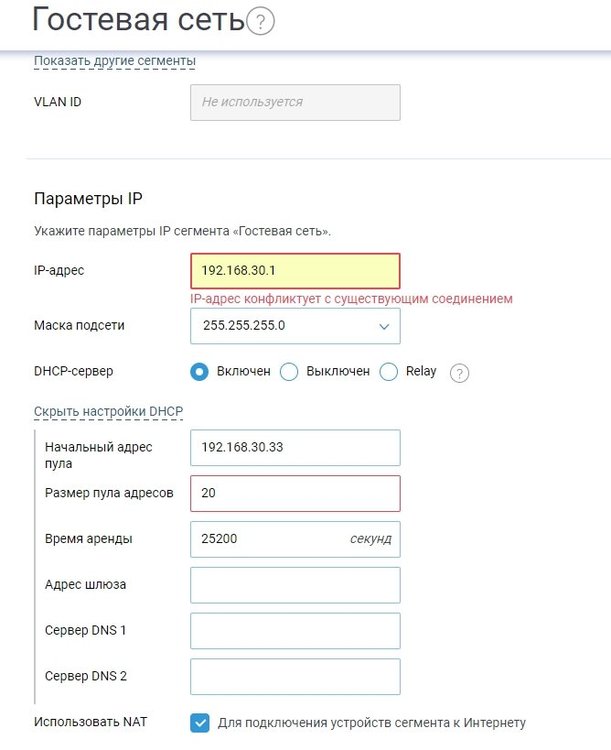Click the IP-адрес input field

pyautogui.click(x=295, y=271)
